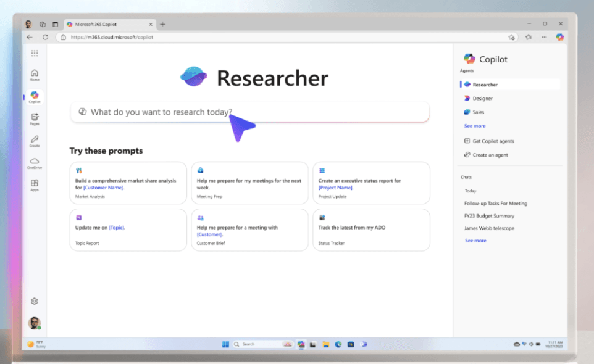Screen dimensions: 594x364
Task: Click See more under Agents
Action: tap(475, 126)
